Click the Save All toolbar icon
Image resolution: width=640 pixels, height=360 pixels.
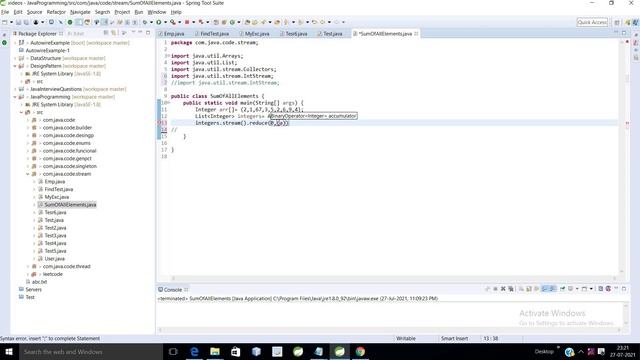click(26, 22)
